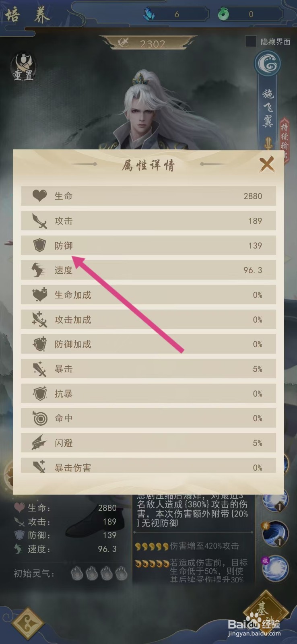Tap the 暴击 critical attribute row
The width and height of the screenshot is (297, 644).
[x=148, y=369]
